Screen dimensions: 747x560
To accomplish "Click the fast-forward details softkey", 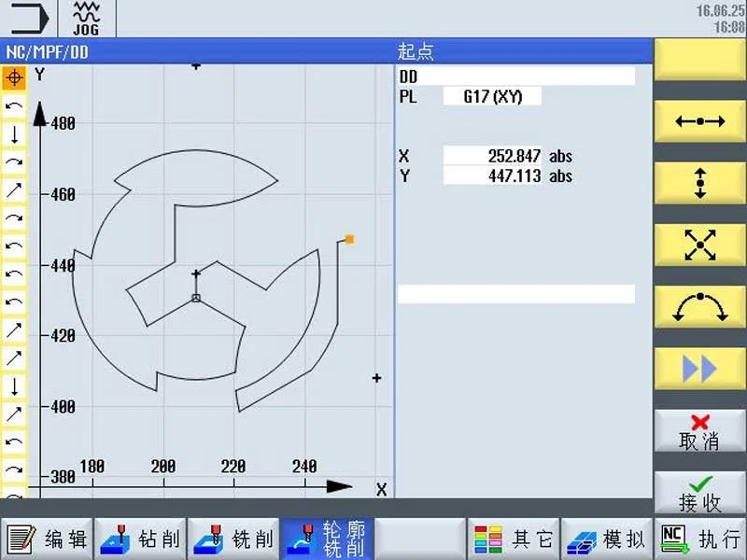I will [699, 368].
